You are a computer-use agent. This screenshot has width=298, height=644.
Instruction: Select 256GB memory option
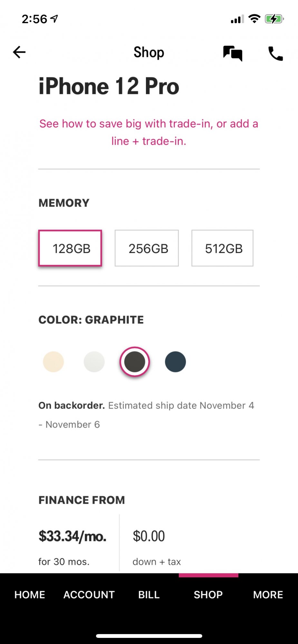(x=147, y=248)
